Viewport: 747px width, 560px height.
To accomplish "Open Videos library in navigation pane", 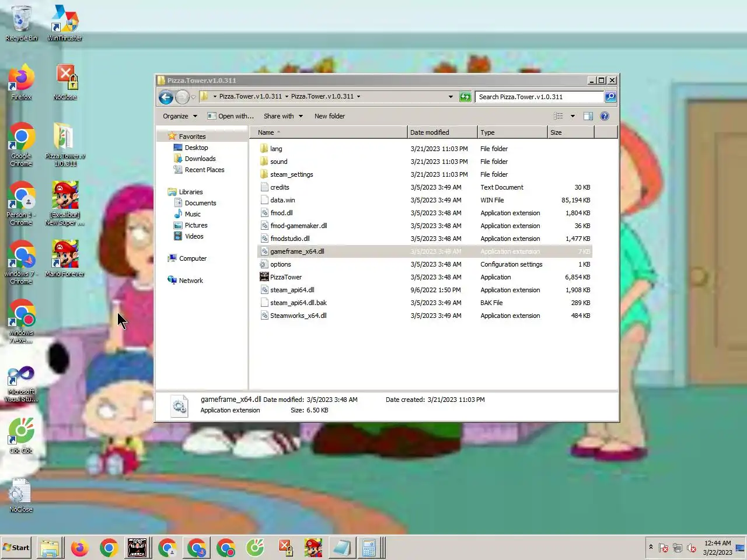I will (x=194, y=236).
